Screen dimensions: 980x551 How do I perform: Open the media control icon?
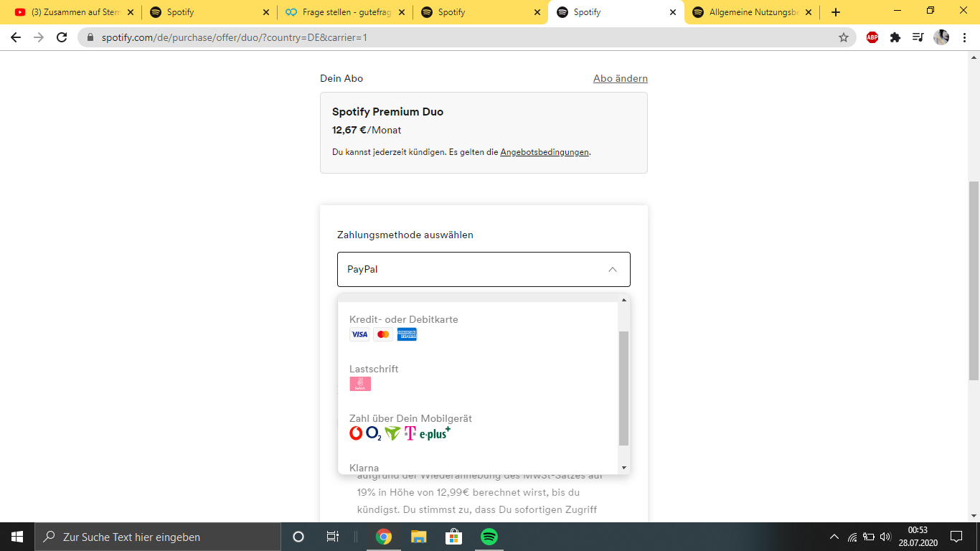point(918,37)
